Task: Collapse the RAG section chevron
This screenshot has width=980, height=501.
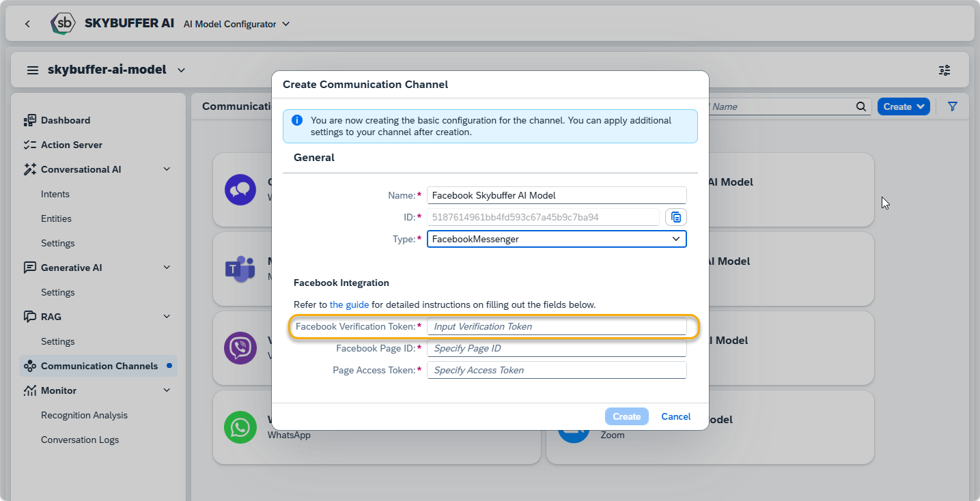Action: 167,317
